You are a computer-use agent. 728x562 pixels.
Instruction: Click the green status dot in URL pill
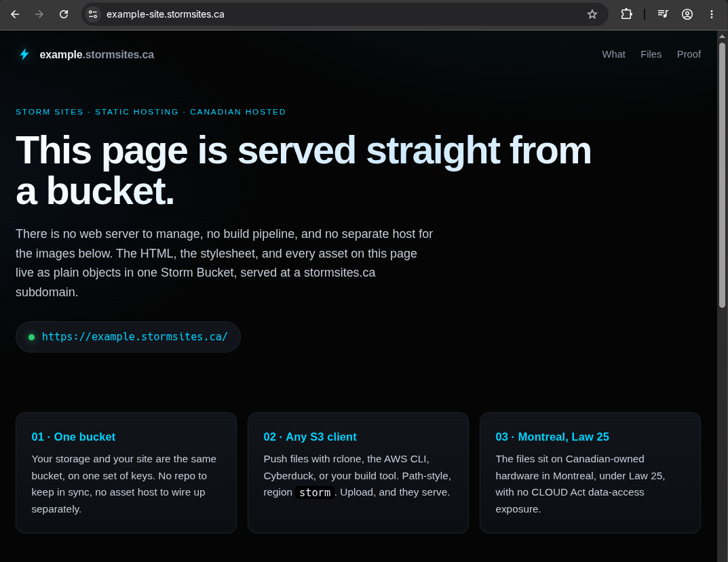click(x=32, y=338)
